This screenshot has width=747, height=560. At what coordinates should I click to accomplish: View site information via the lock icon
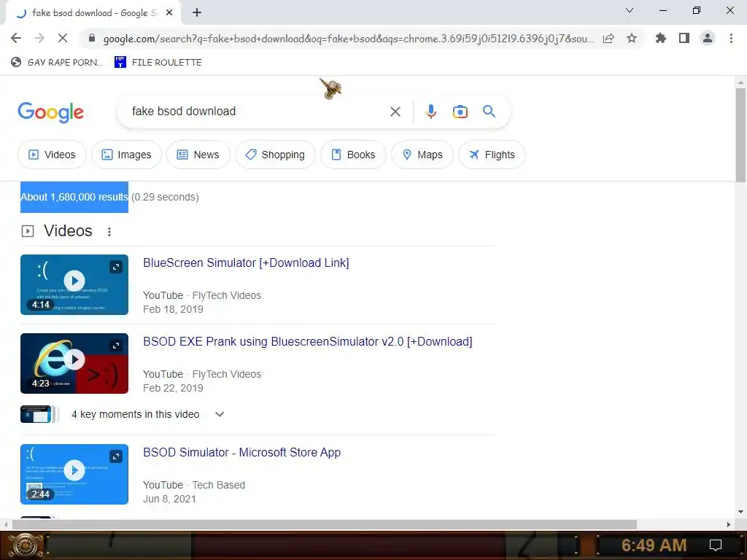point(92,38)
